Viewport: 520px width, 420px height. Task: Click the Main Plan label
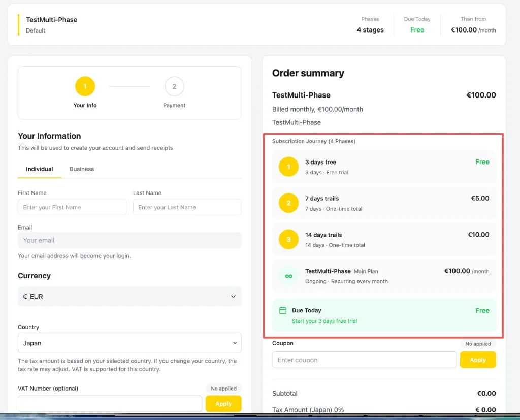click(366, 271)
